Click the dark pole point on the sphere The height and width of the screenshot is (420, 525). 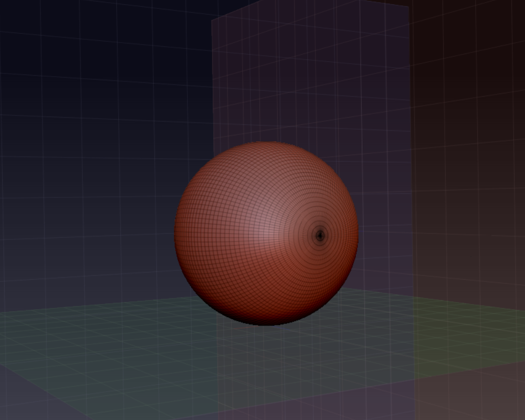click(320, 235)
